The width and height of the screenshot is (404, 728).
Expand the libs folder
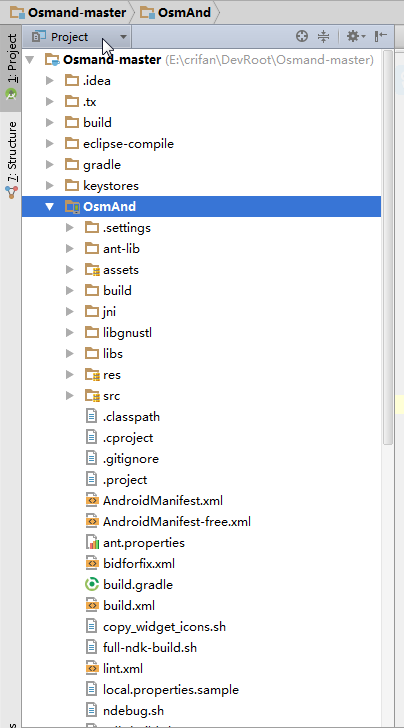click(70, 354)
